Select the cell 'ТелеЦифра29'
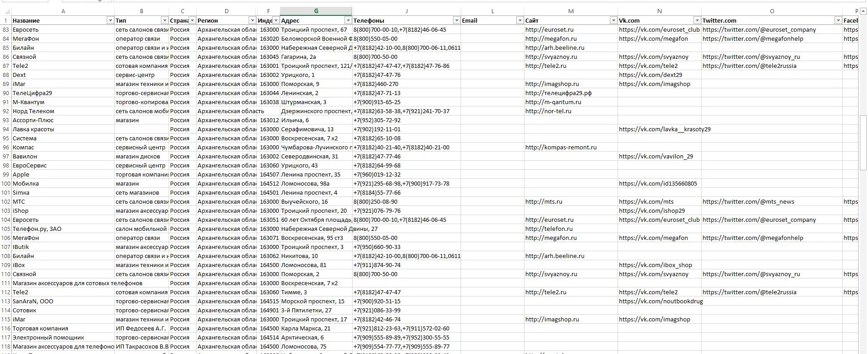Viewport: 868px width, 354px height. pos(63,93)
